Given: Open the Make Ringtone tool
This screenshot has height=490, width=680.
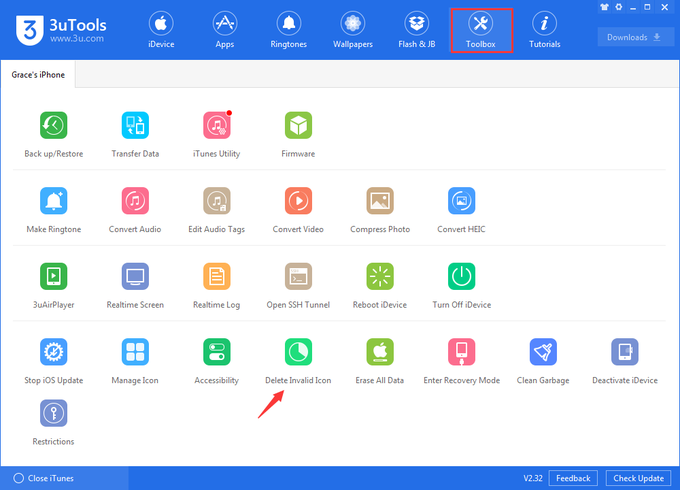Looking at the screenshot, I should click(x=53, y=200).
